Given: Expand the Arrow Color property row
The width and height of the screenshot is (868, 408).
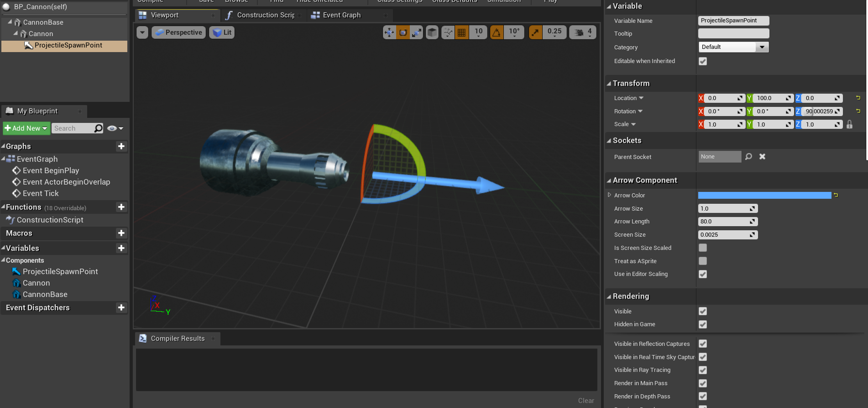Looking at the screenshot, I should pyautogui.click(x=609, y=195).
